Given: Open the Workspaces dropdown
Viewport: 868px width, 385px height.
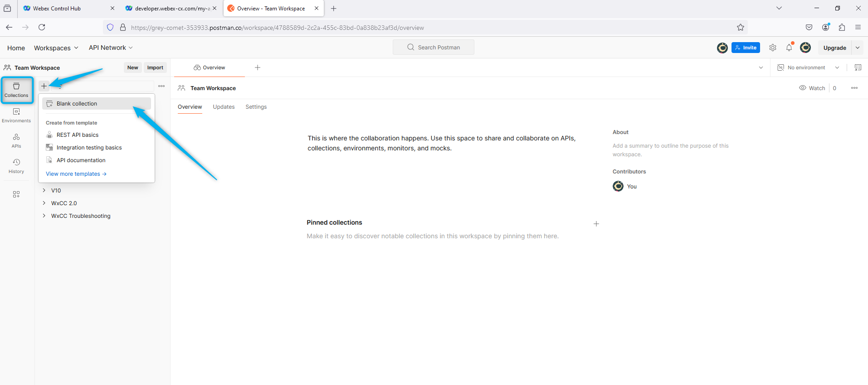Looking at the screenshot, I should click(56, 48).
